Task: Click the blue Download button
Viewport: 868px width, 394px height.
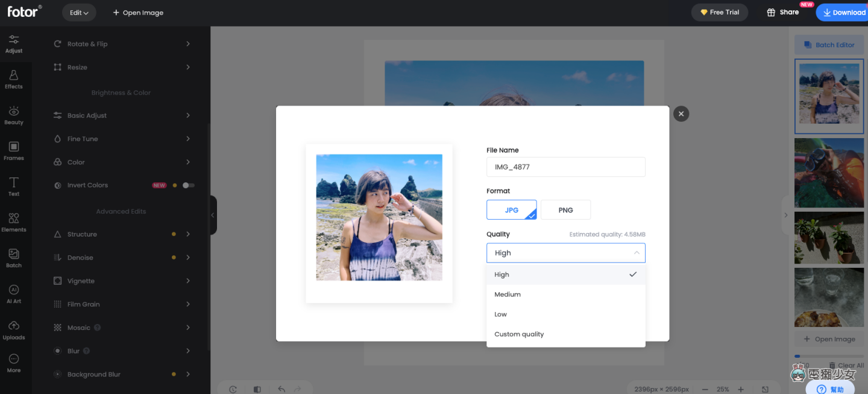Action: click(843, 13)
